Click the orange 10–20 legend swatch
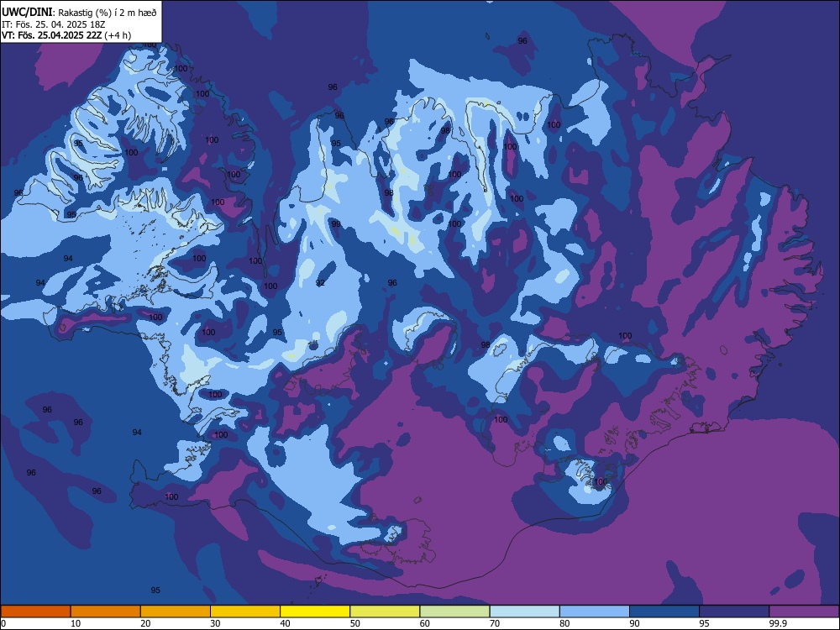 (106, 612)
